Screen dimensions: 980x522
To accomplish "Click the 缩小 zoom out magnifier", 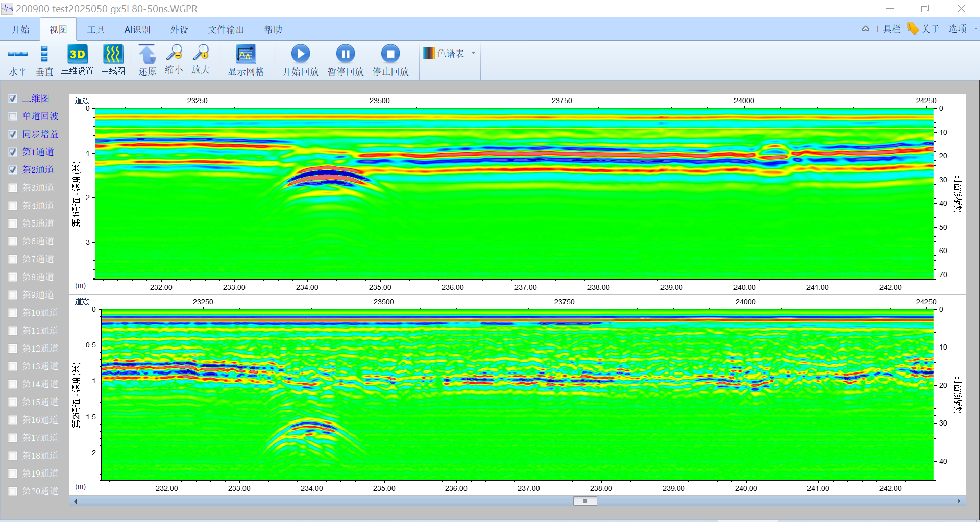I will pyautogui.click(x=174, y=53).
